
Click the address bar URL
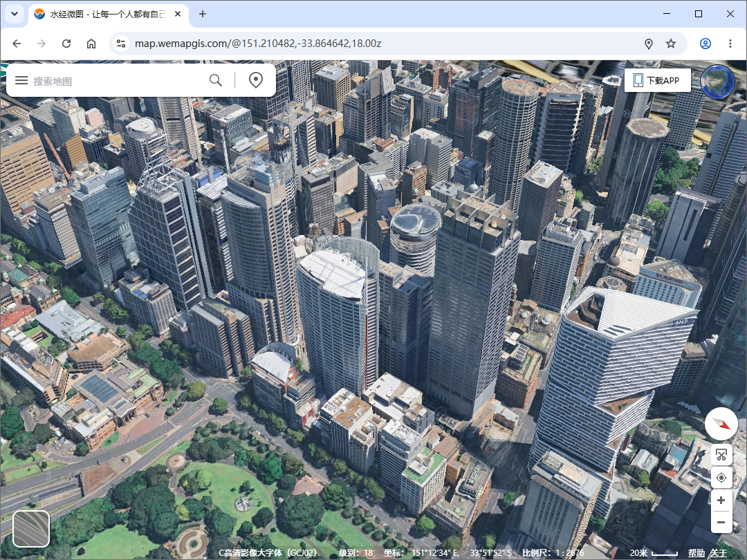(258, 44)
